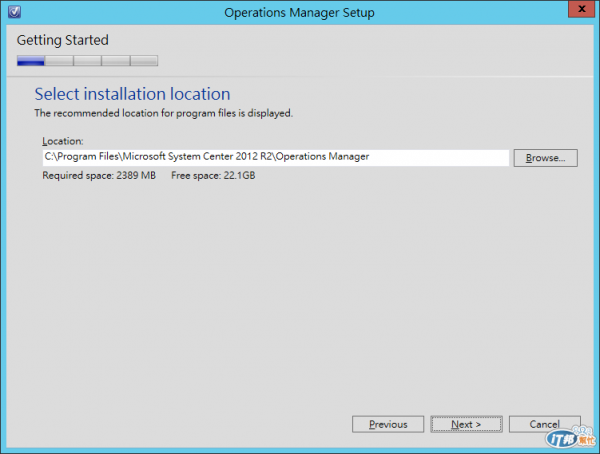Cancel the setup wizard

pyautogui.click(x=545, y=424)
